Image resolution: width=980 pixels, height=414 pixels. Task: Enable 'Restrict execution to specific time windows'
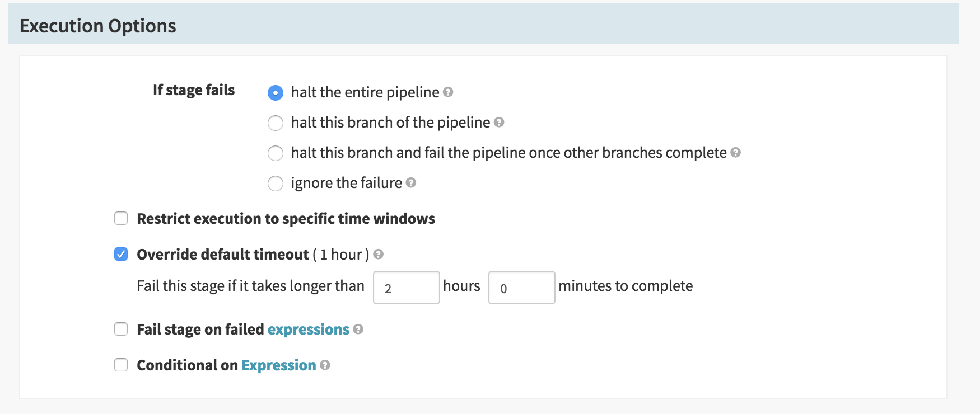(121, 219)
